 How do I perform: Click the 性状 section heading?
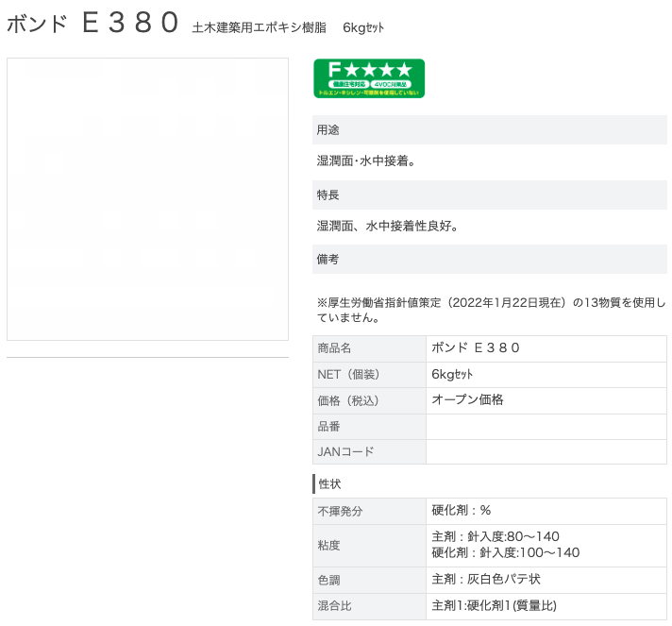pyautogui.click(x=329, y=484)
